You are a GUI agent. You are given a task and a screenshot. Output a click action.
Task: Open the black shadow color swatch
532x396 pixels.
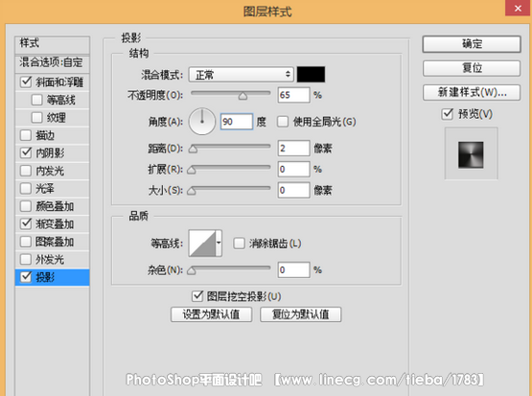point(311,75)
